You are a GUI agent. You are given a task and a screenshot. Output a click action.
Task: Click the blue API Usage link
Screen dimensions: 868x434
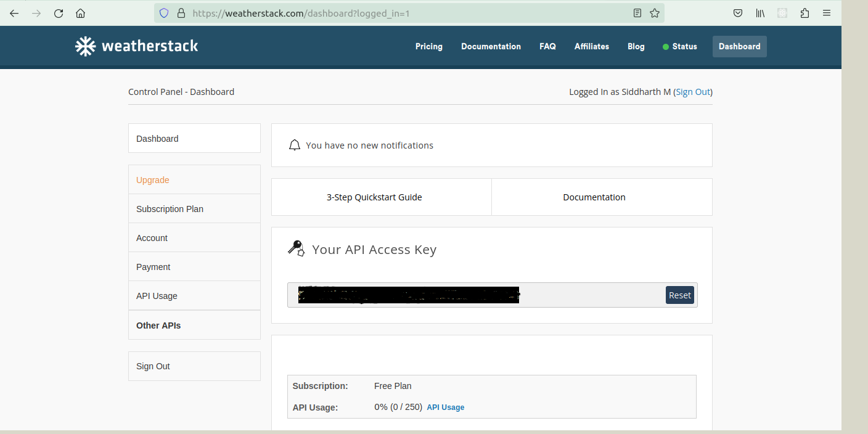(445, 407)
